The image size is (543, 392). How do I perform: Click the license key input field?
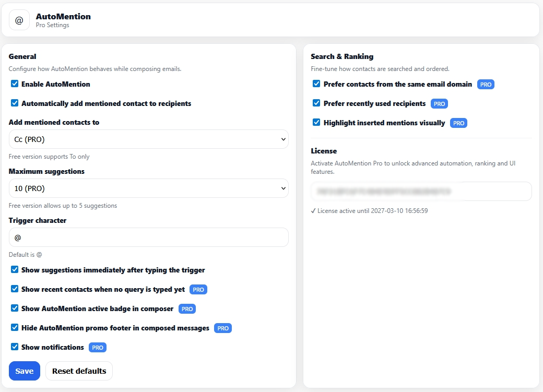tap(422, 191)
